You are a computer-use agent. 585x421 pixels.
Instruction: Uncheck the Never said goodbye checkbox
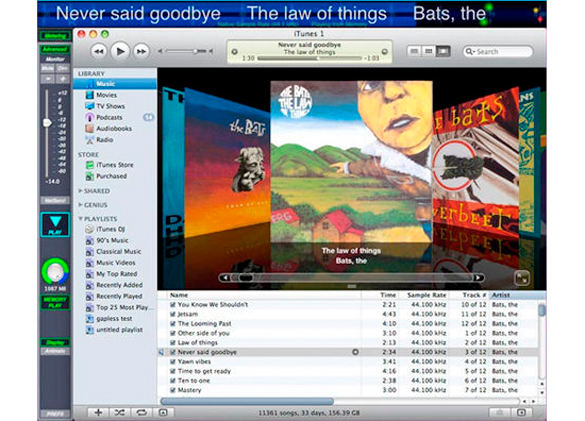[173, 352]
